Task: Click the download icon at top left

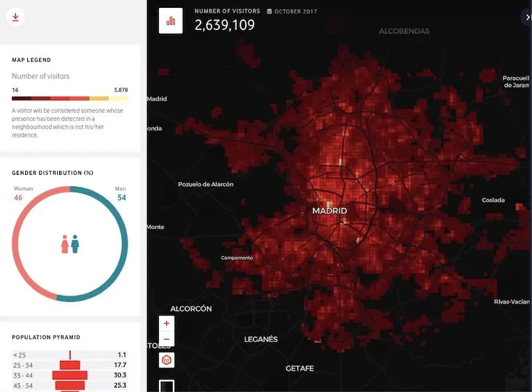Action: (16, 17)
